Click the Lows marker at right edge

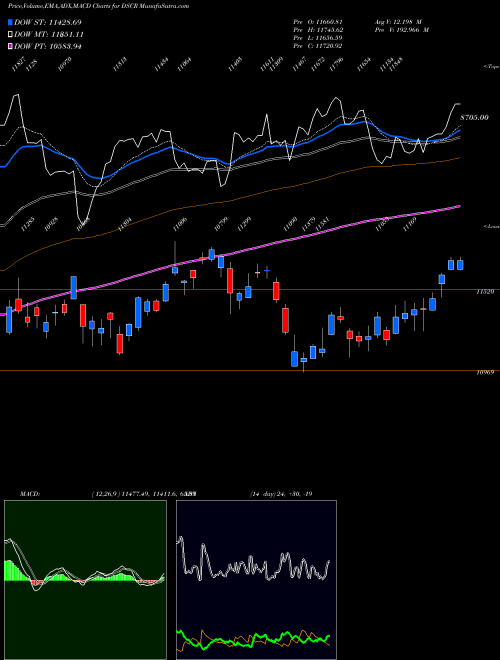(491, 226)
